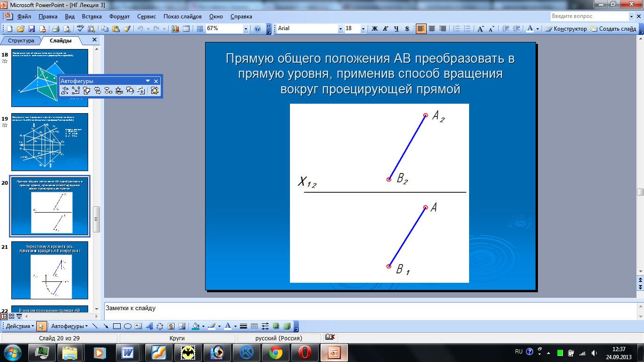This screenshot has height=362, width=644.
Task: Select slide 18 thumbnail
Action: pos(50,78)
